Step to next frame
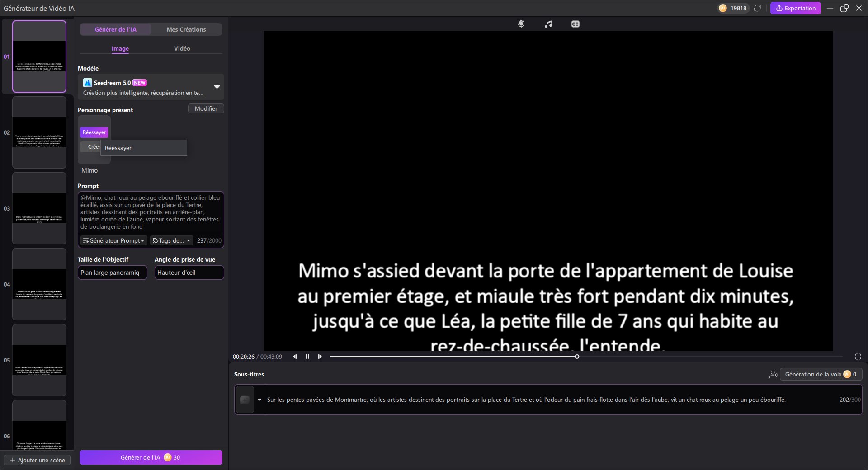This screenshot has width=868, height=470. (320, 357)
